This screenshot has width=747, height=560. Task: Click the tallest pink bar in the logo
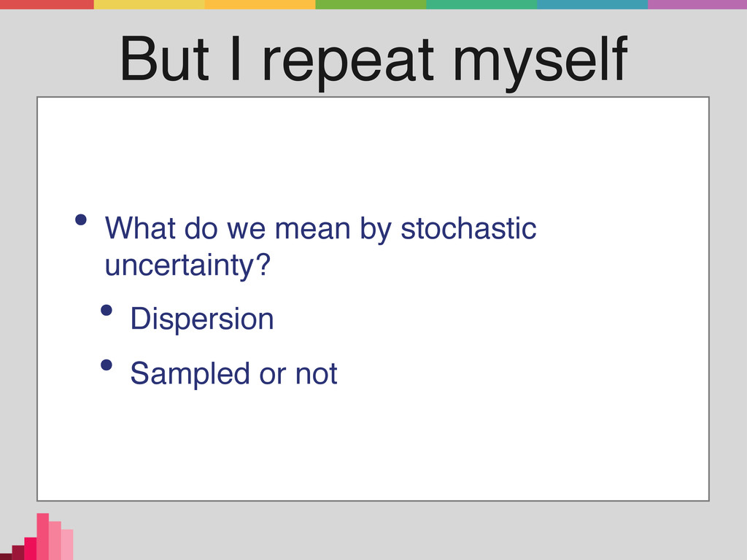(x=43, y=537)
